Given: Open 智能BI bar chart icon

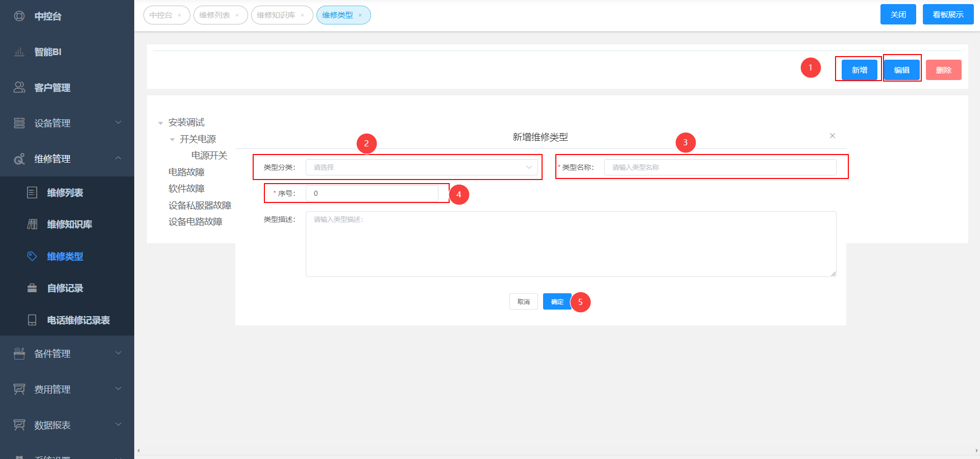Looking at the screenshot, I should coord(19,52).
